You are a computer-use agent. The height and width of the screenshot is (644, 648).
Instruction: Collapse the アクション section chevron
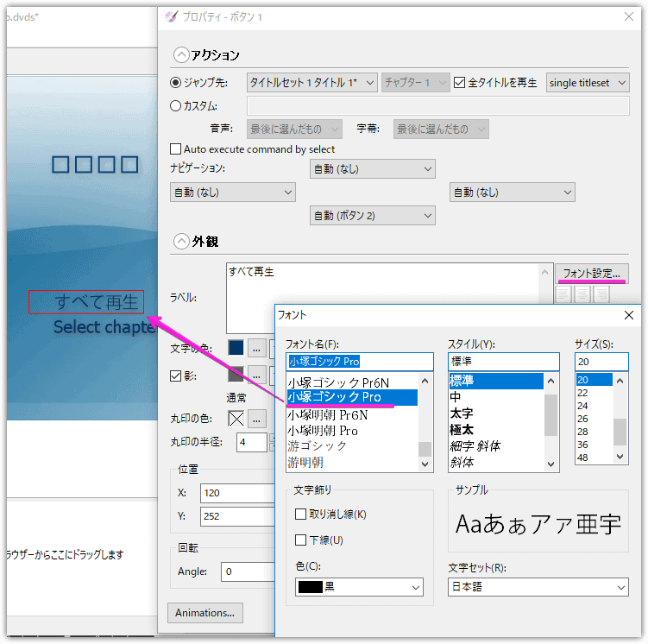pyautogui.click(x=181, y=54)
